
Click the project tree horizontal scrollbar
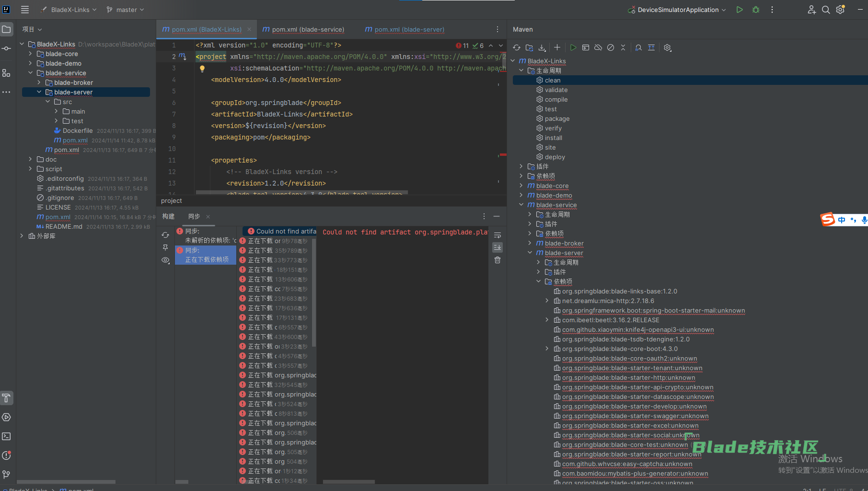(x=66, y=481)
